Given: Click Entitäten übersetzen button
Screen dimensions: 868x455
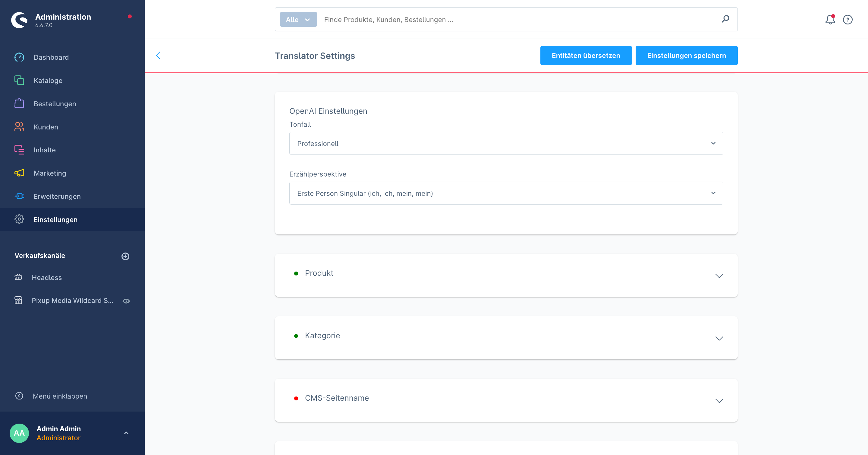Looking at the screenshot, I should (586, 56).
